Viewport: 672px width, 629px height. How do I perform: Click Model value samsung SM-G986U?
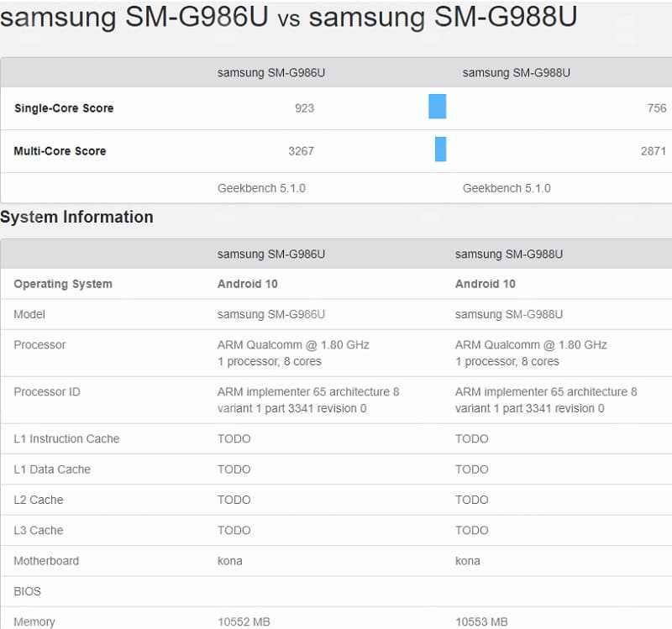pos(270,314)
